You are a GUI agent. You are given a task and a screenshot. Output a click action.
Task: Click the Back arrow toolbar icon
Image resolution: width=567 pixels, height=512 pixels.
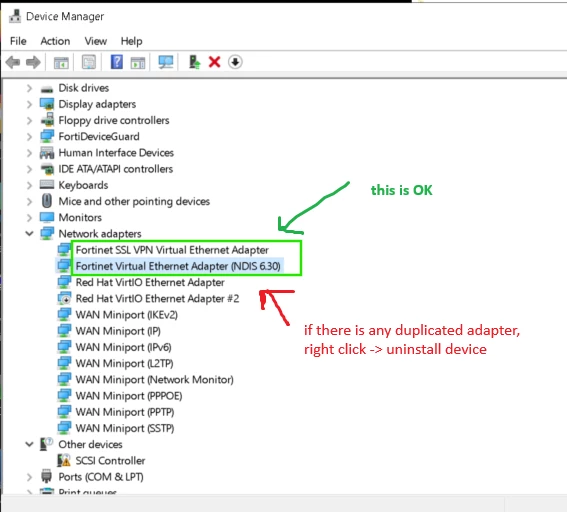(13, 62)
